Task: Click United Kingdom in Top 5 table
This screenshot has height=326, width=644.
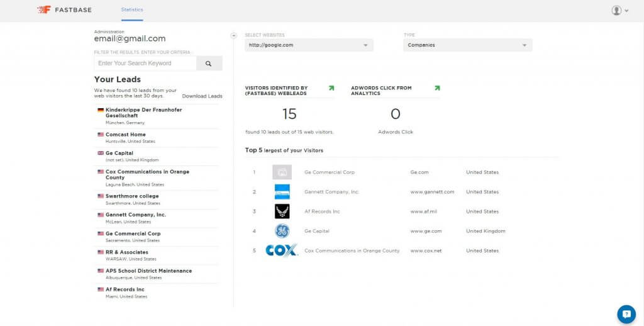Action: coord(486,231)
